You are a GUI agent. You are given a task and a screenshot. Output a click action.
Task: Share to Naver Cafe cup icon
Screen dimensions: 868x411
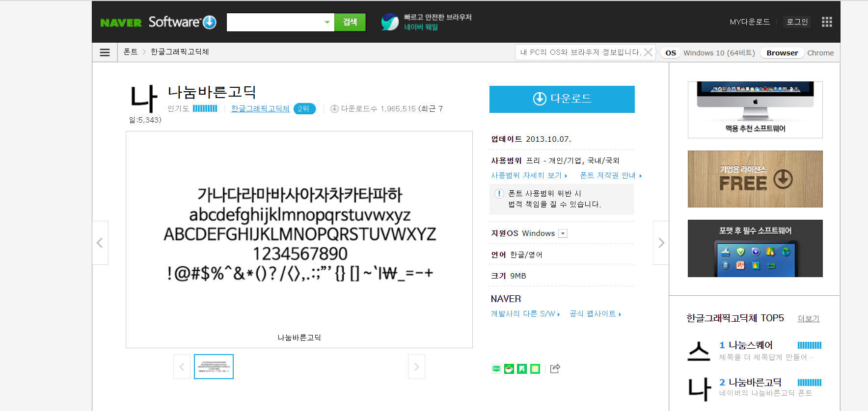[x=509, y=368]
